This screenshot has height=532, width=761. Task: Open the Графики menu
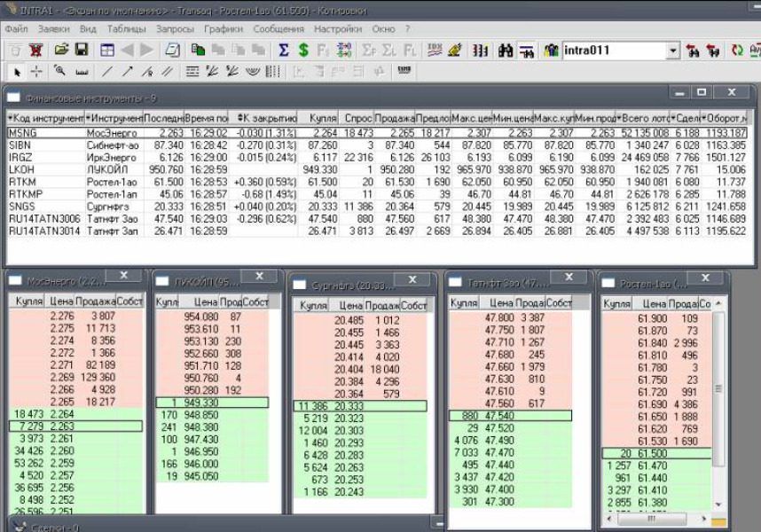point(224,29)
